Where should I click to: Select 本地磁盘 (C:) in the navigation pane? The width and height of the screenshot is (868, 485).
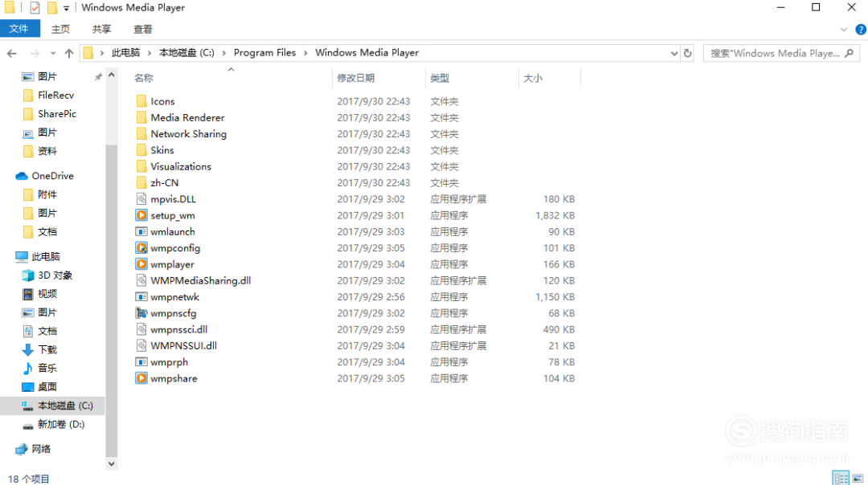coord(65,406)
